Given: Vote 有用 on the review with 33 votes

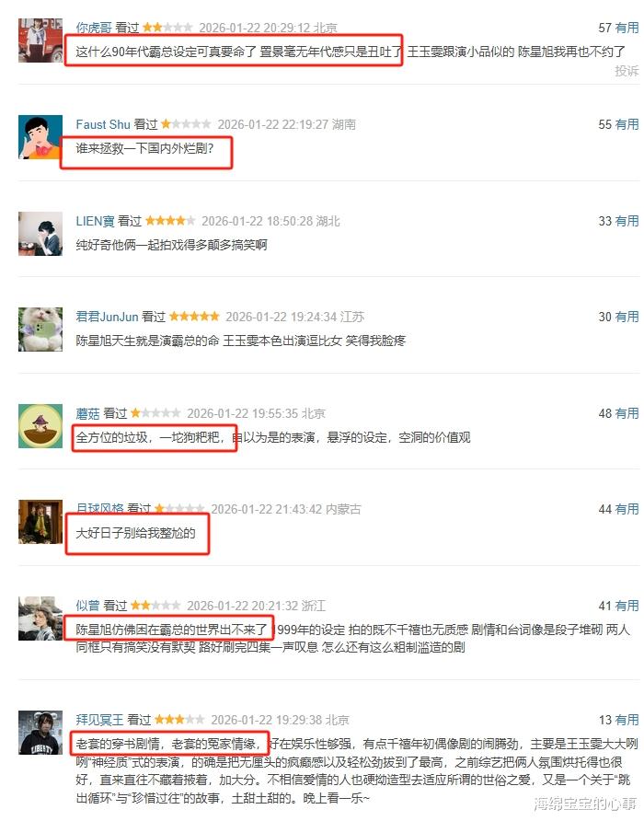Looking at the screenshot, I should [627, 221].
